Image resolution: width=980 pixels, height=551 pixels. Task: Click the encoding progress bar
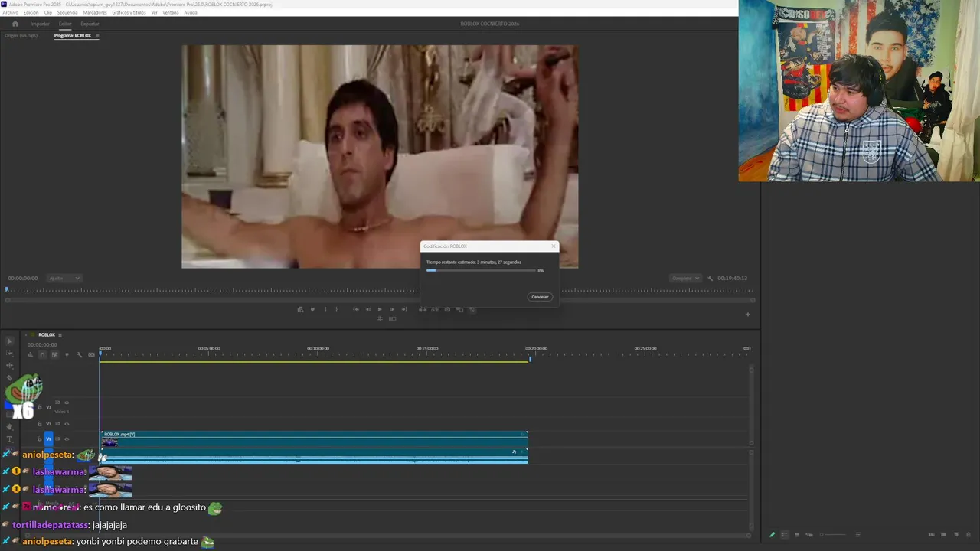(481, 270)
